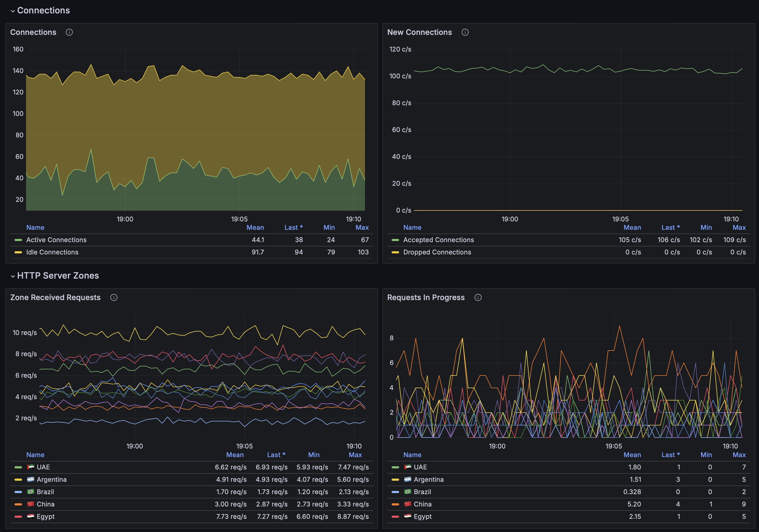Screen dimensions: 759x532
Task: Sort Zone Received Requests legend by Min
Action: (313, 455)
